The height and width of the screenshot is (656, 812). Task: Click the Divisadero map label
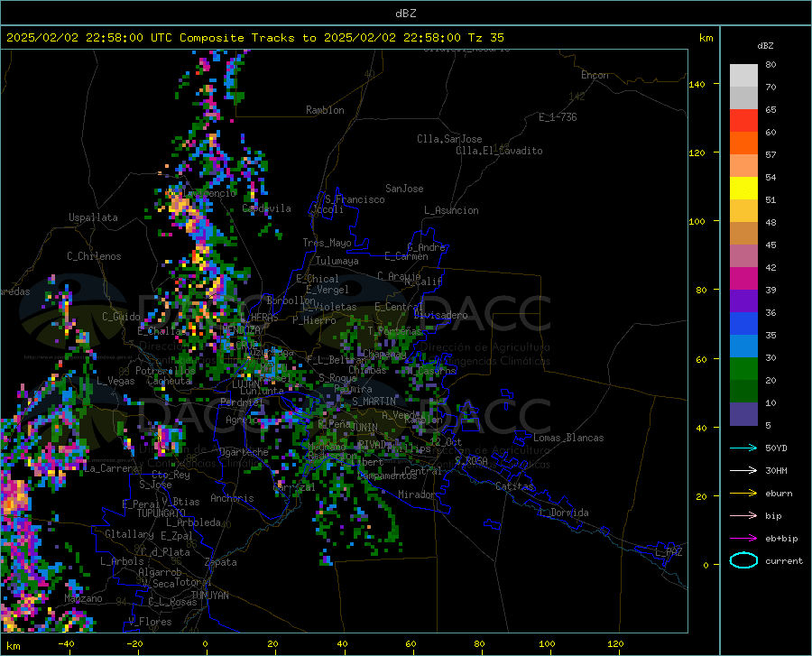(440, 315)
